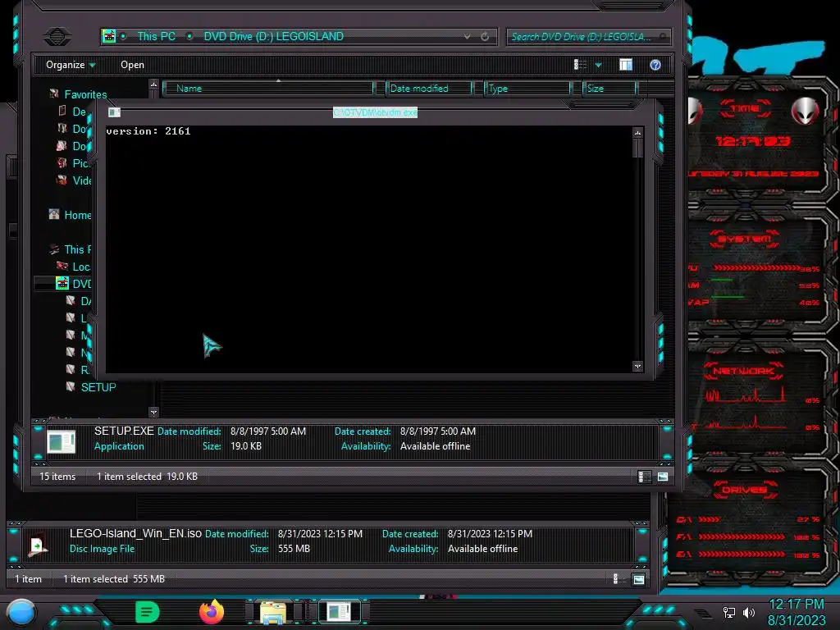Image resolution: width=840 pixels, height=630 pixels.
Task: Refresh the DVD Drive folder view
Action: (485, 36)
